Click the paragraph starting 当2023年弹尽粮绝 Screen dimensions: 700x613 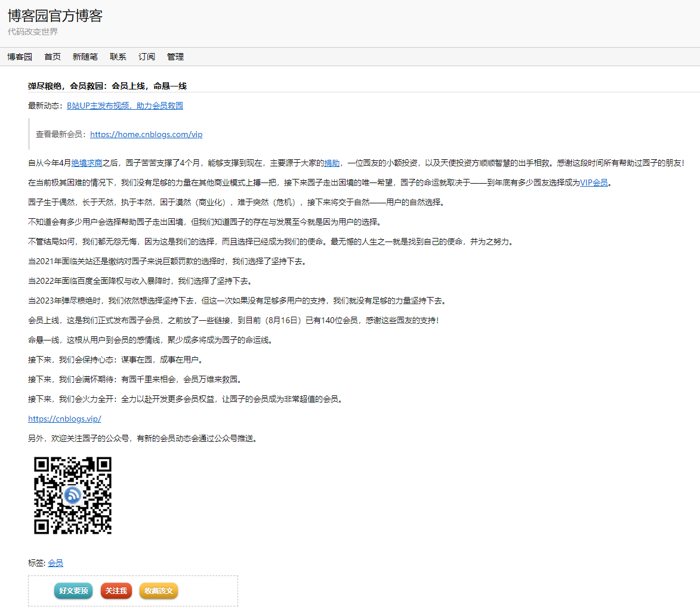tap(238, 301)
